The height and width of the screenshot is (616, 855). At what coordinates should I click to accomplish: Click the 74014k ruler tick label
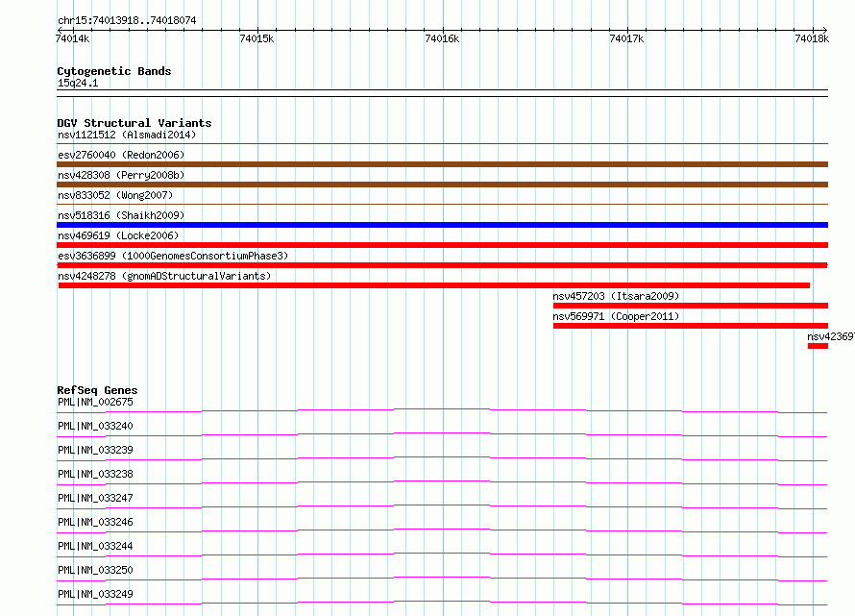click(x=72, y=38)
